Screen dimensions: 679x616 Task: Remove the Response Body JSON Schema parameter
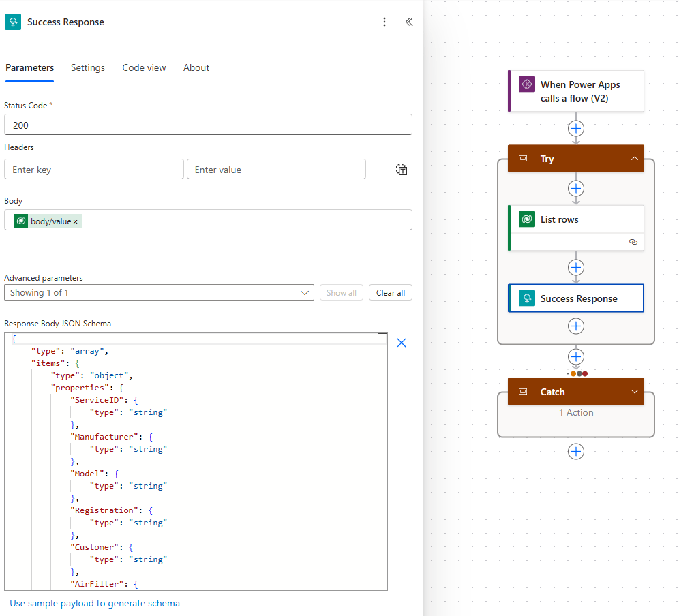coord(402,343)
